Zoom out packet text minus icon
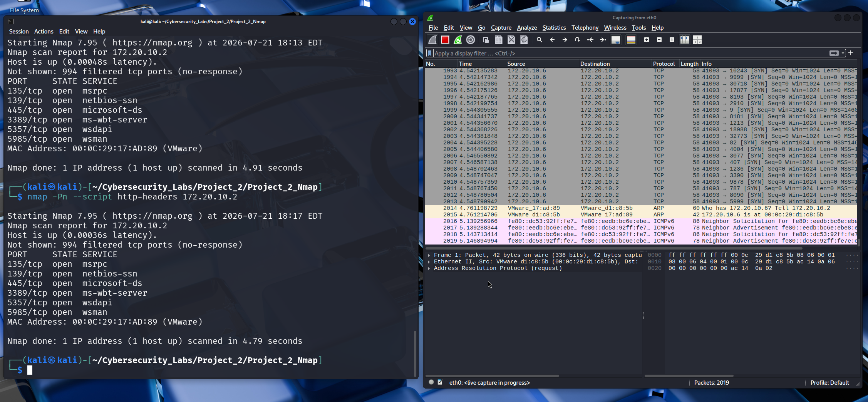This screenshot has height=402, width=868. [659, 40]
